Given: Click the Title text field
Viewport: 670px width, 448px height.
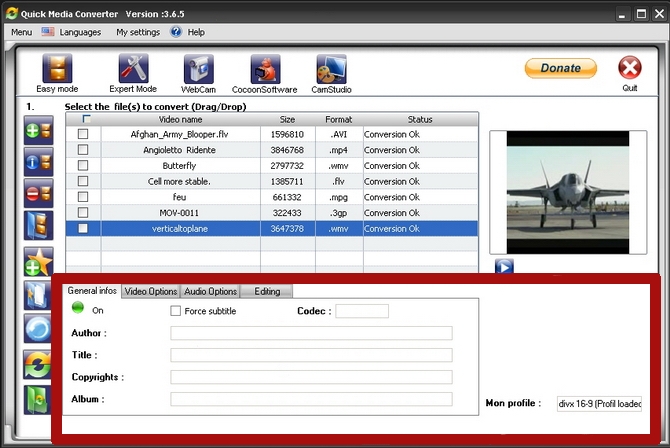Looking at the screenshot, I should point(311,355).
